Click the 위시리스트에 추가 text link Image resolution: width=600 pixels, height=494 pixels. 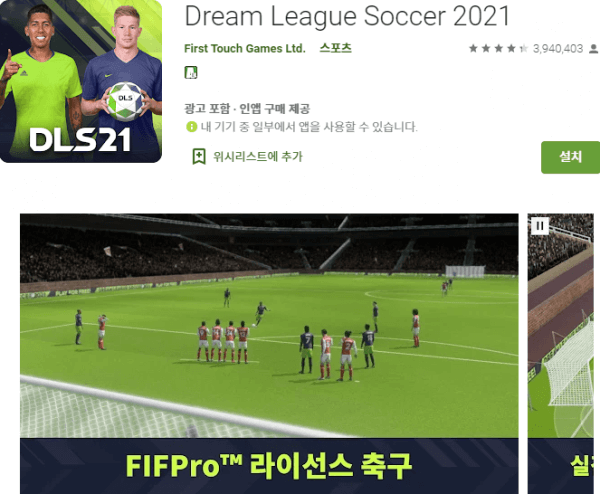coord(258,157)
